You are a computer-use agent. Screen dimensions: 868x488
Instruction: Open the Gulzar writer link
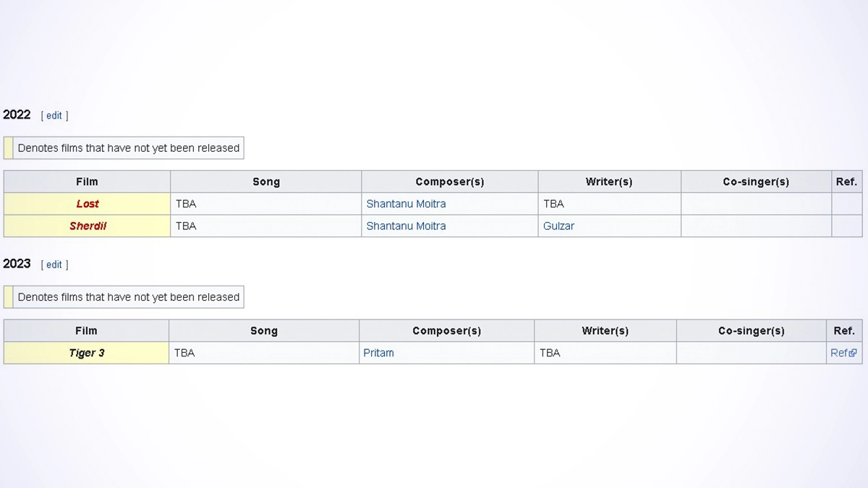tap(558, 226)
